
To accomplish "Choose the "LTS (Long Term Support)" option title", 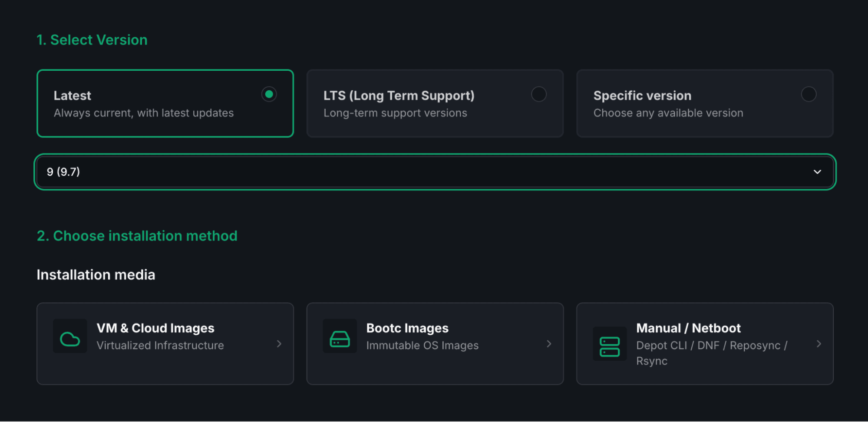I will click(399, 96).
